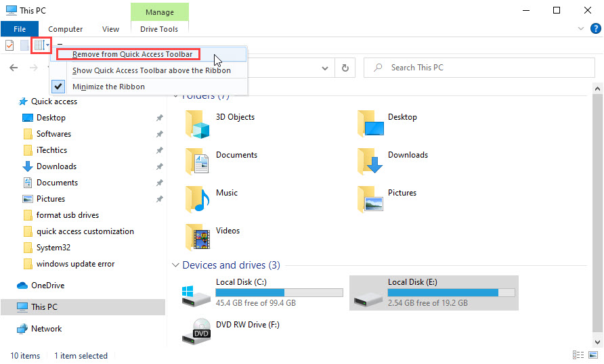Select Local Disk (C:) drive icon

tap(196, 296)
